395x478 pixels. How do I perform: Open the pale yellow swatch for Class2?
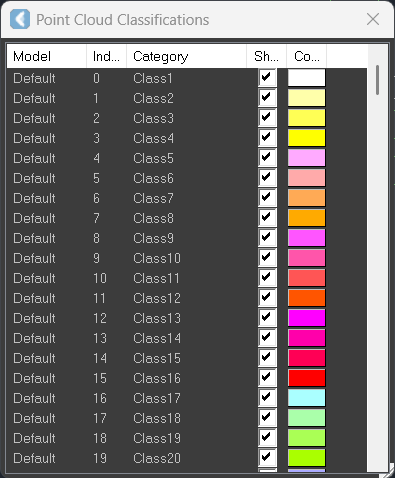[306, 98]
